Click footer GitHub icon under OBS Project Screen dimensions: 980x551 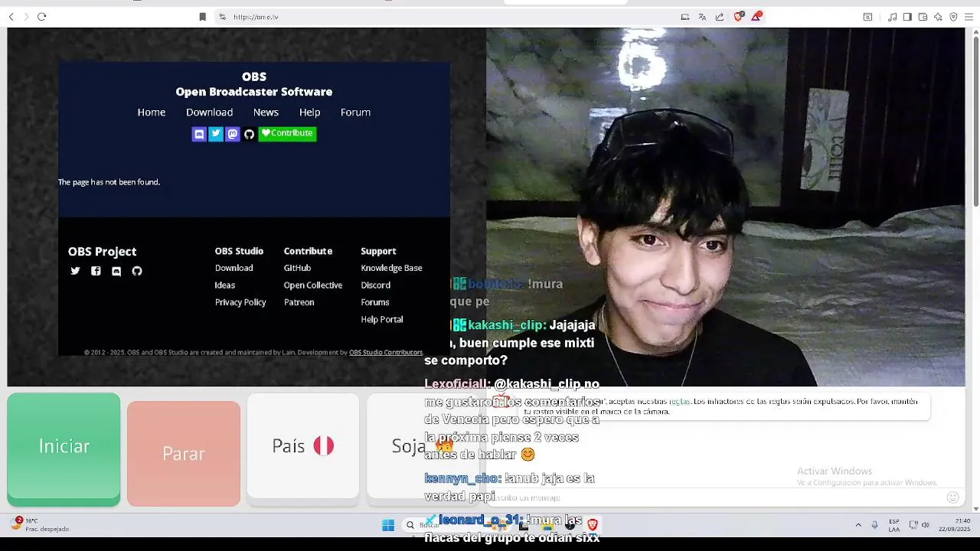tap(137, 271)
